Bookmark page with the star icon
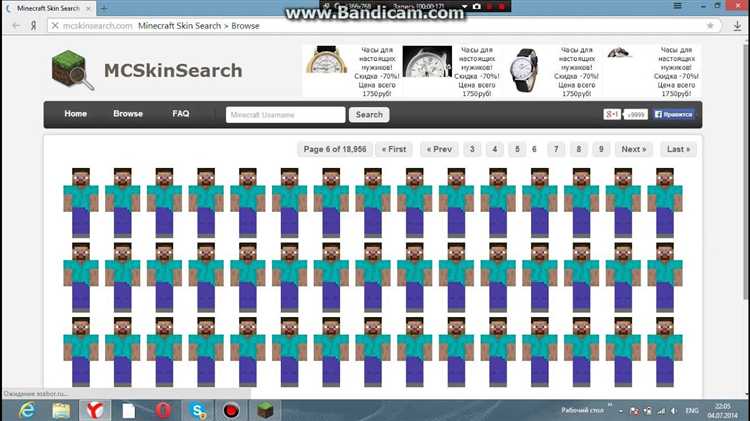The height and width of the screenshot is (421, 750). point(710,26)
